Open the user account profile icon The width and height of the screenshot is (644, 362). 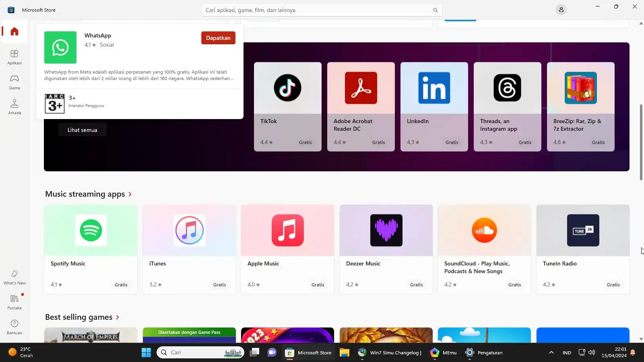(x=561, y=10)
